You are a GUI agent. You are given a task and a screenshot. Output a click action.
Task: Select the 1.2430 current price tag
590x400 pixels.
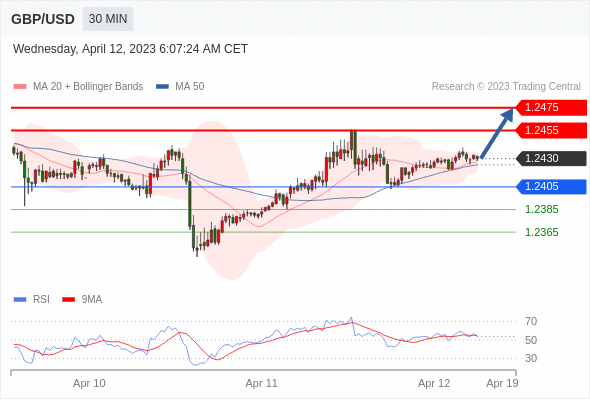click(551, 158)
